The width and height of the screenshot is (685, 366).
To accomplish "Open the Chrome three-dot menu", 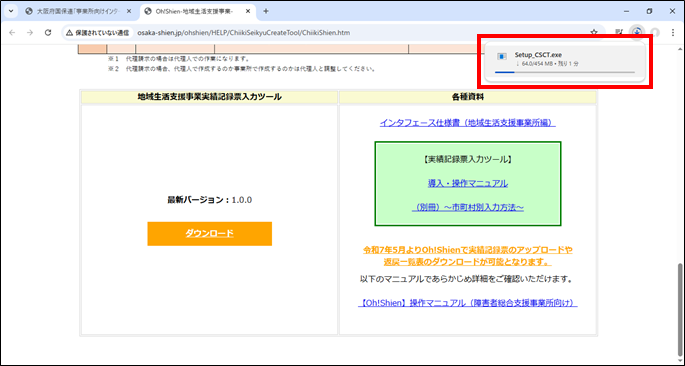I will 673,33.
